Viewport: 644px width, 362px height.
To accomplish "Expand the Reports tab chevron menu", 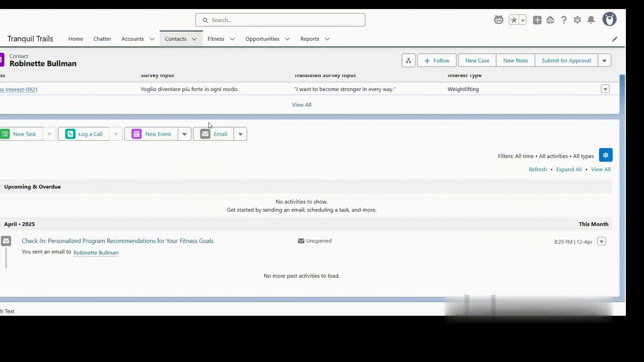I will tap(327, 39).
